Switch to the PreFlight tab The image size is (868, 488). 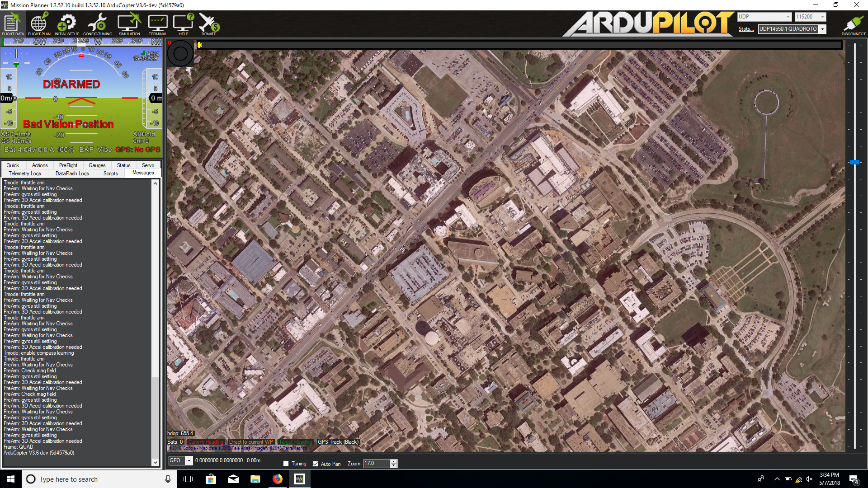tap(68, 165)
